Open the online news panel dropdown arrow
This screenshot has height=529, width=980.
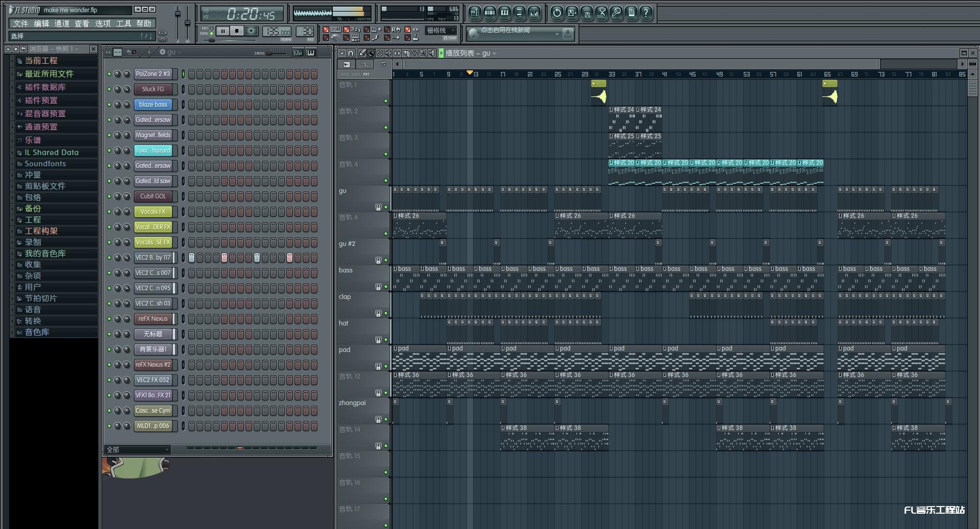[557, 34]
